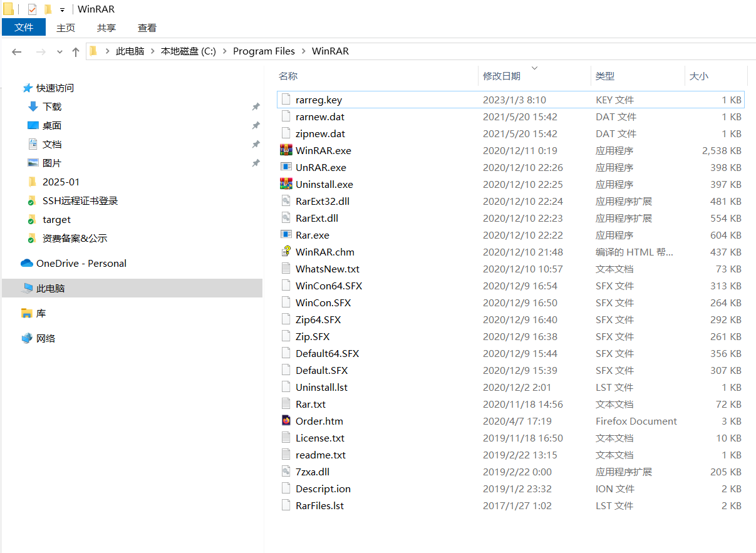The image size is (756, 553).
Task: Toggle the properties checkmark in title bar
Action: point(32,9)
